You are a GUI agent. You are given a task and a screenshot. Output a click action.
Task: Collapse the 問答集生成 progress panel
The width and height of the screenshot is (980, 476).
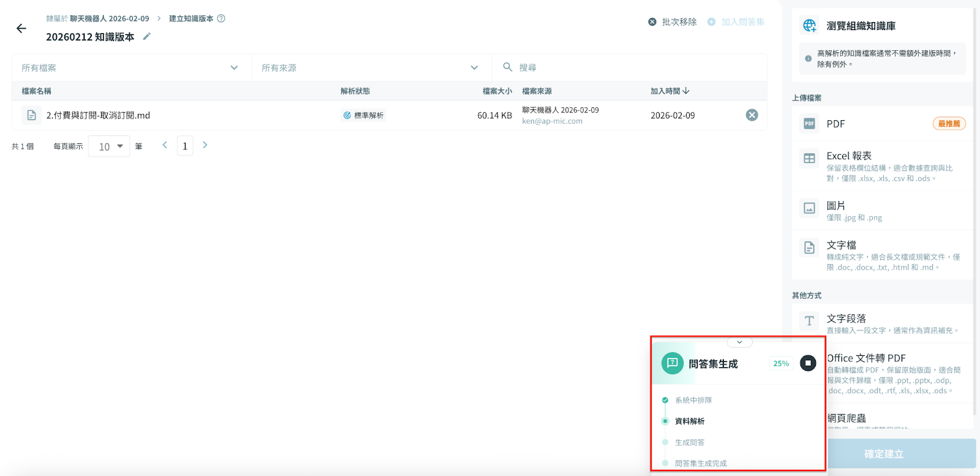pos(739,342)
